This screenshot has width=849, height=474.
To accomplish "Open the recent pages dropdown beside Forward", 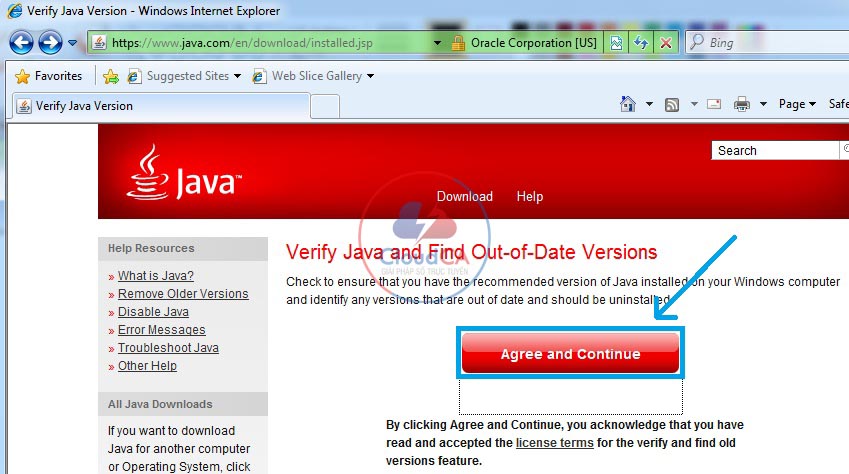I will coord(72,43).
